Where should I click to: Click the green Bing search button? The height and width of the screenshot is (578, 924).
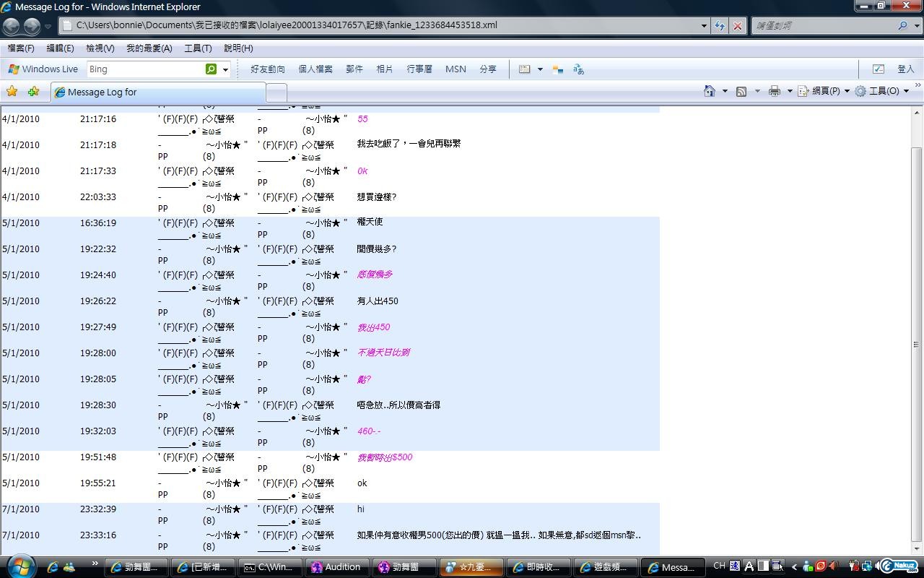(x=211, y=69)
